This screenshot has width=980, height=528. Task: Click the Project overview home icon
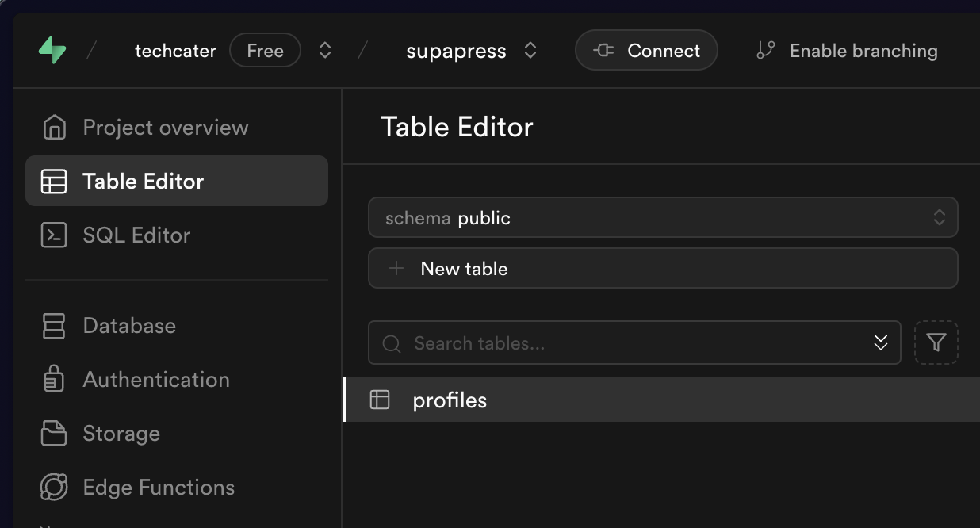[x=53, y=127]
